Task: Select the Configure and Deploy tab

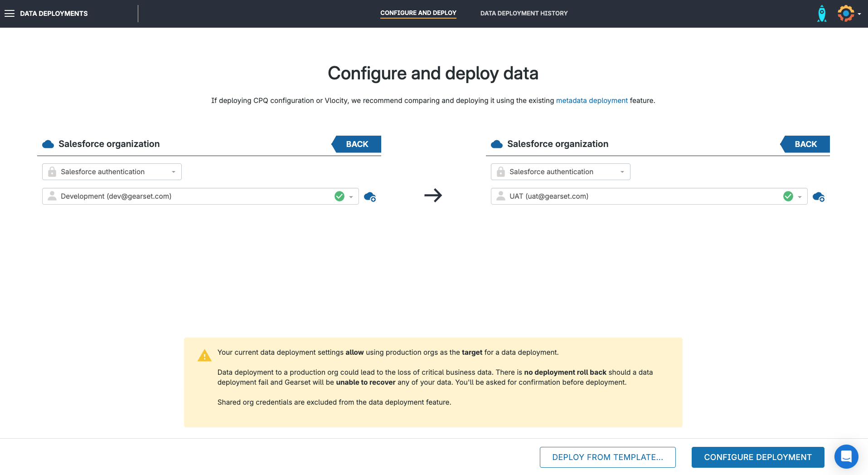Action: point(418,13)
